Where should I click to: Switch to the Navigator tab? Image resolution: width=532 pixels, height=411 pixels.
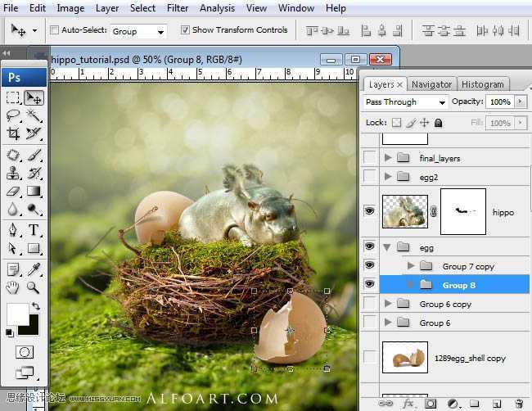pyautogui.click(x=431, y=84)
